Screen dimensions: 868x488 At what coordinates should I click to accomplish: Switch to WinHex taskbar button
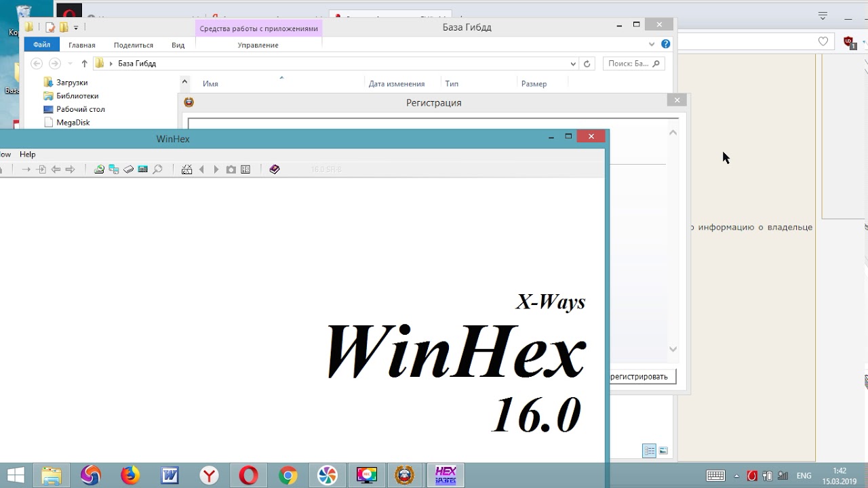[446, 475]
